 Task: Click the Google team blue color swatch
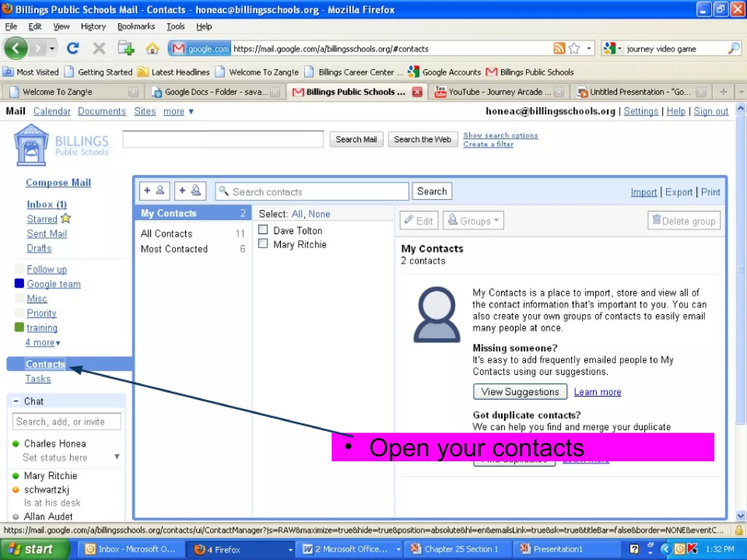[19, 283]
